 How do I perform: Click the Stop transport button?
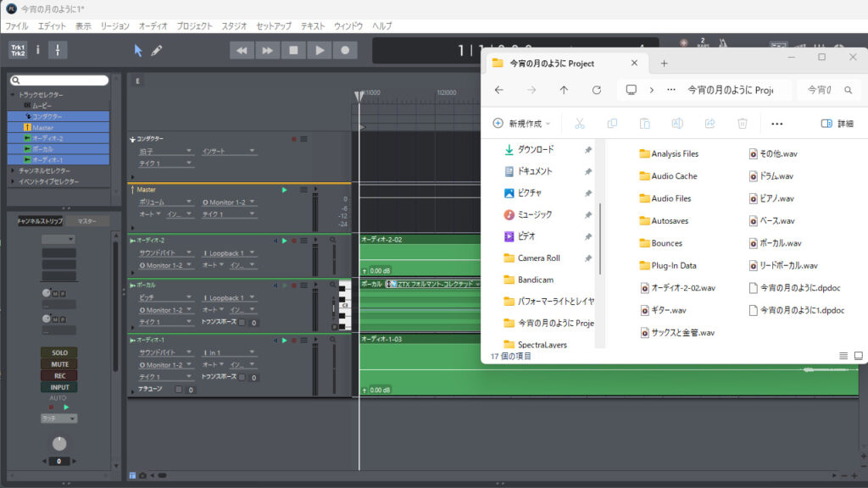click(293, 51)
